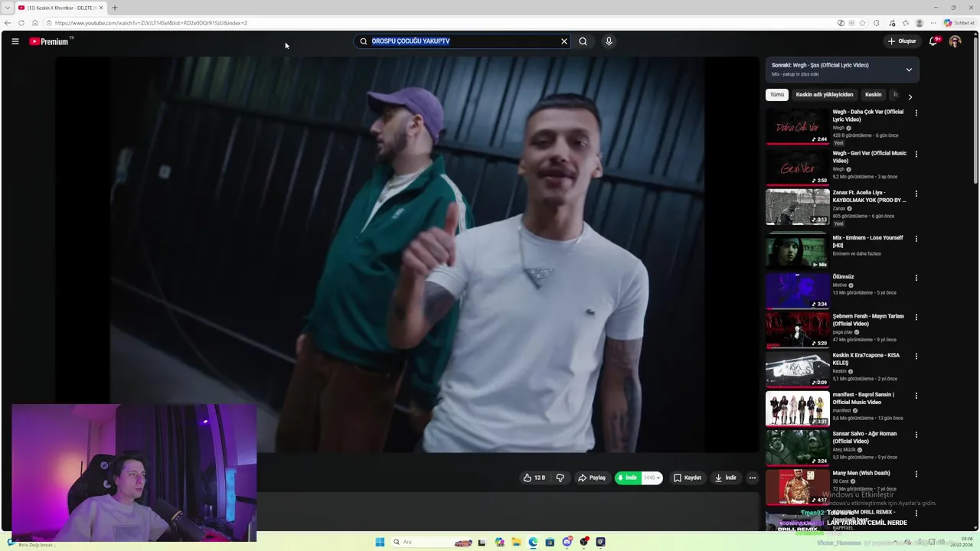Select the Tümü filter chip

[777, 95]
